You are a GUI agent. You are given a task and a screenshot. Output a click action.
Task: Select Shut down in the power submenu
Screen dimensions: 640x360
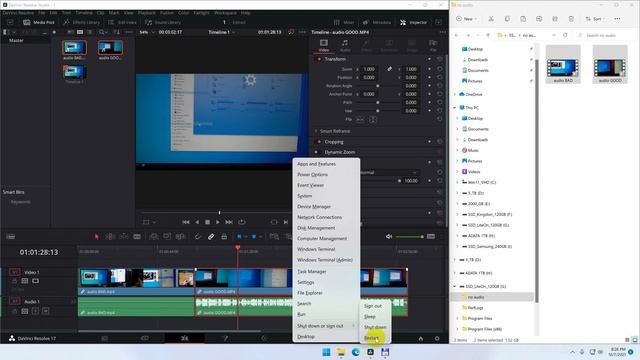[x=375, y=327]
